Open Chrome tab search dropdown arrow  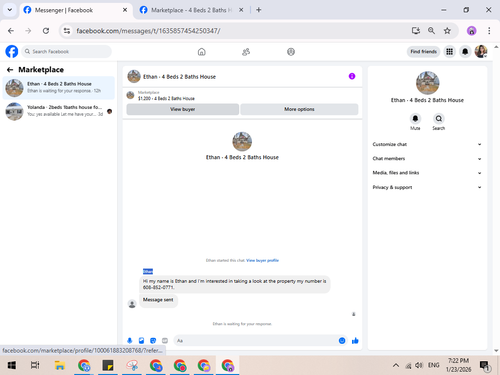(x=10, y=10)
